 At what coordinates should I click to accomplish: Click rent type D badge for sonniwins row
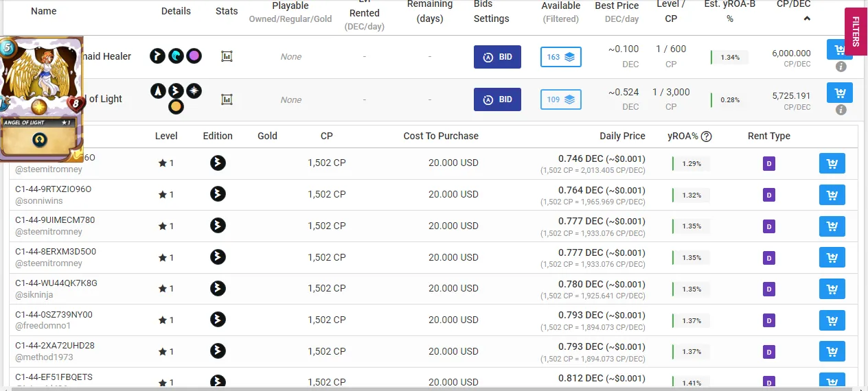[769, 195]
